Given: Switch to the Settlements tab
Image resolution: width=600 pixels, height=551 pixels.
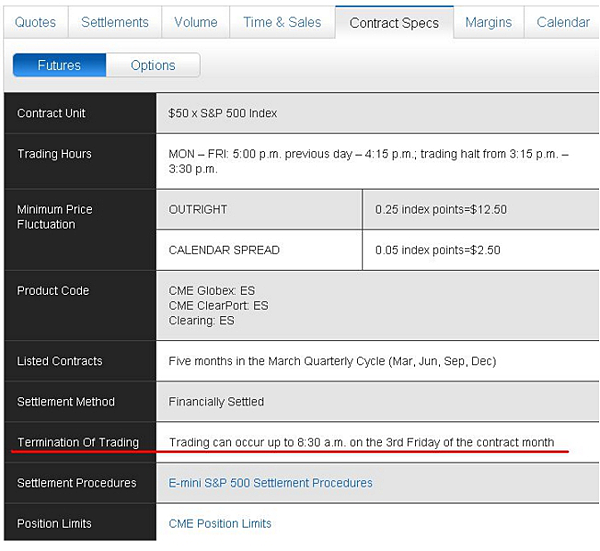Looking at the screenshot, I should [115, 22].
